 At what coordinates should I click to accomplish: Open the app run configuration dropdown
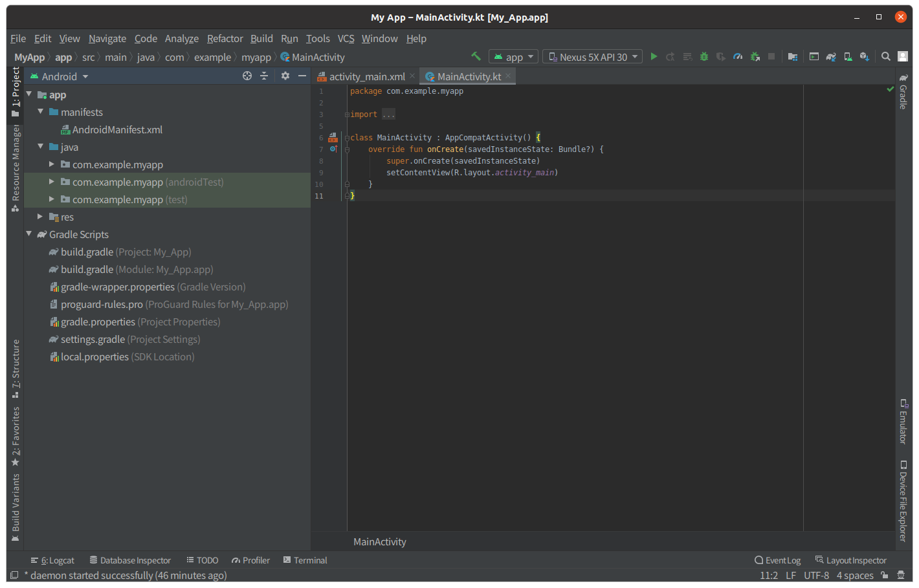(514, 57)
